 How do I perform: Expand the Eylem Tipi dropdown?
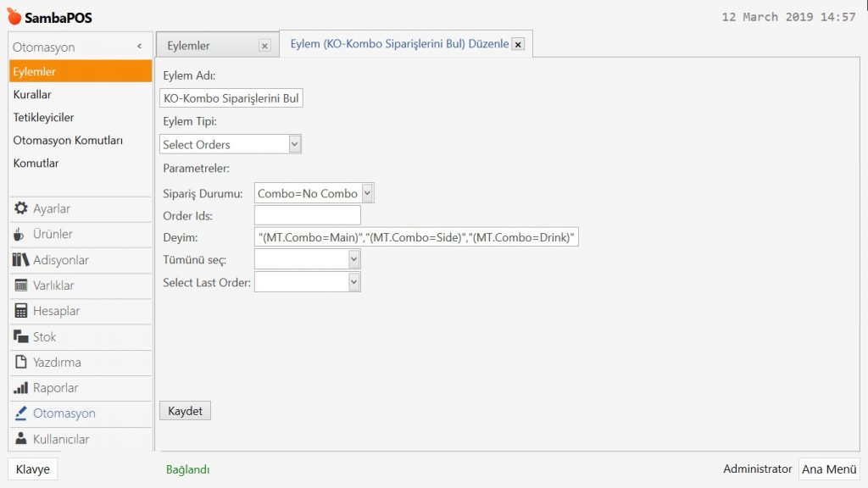294,144
